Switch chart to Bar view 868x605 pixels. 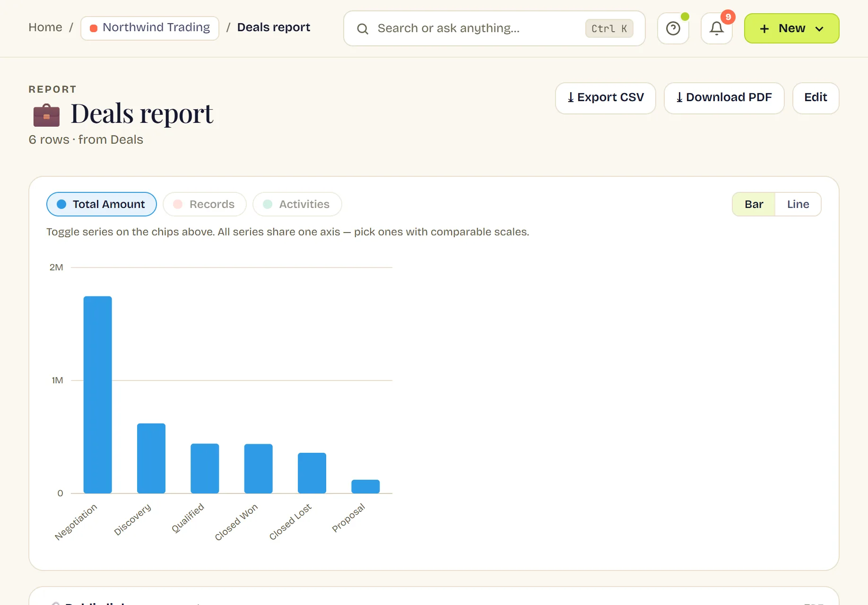coord(754,204)
